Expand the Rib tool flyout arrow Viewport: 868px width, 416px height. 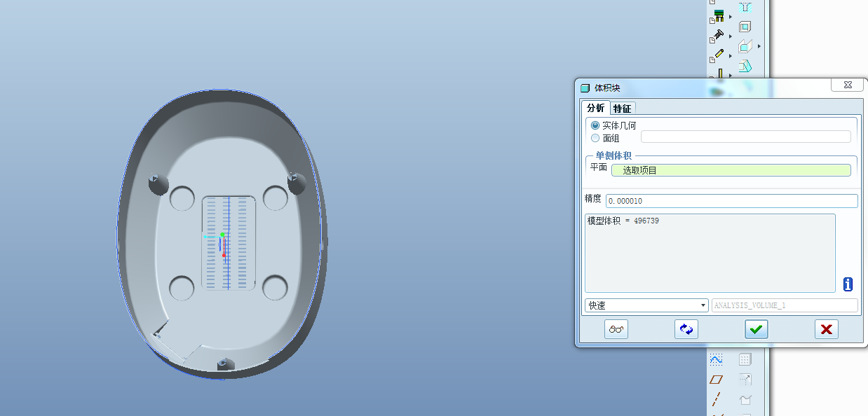click(759, 47)
